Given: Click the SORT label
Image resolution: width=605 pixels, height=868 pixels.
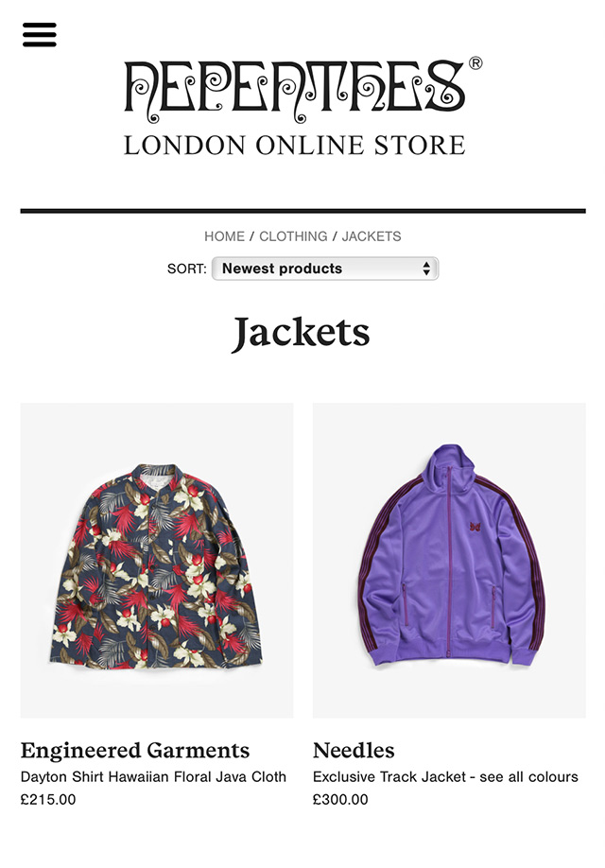Looking at the screenshot, I should pos(186,269).
